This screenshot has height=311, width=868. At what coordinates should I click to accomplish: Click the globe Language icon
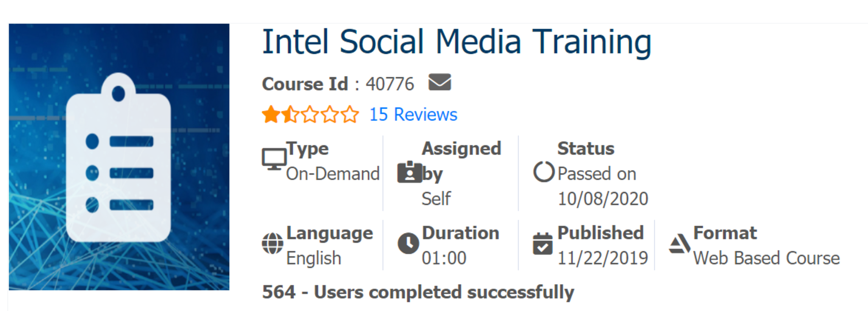coord(273,244)
